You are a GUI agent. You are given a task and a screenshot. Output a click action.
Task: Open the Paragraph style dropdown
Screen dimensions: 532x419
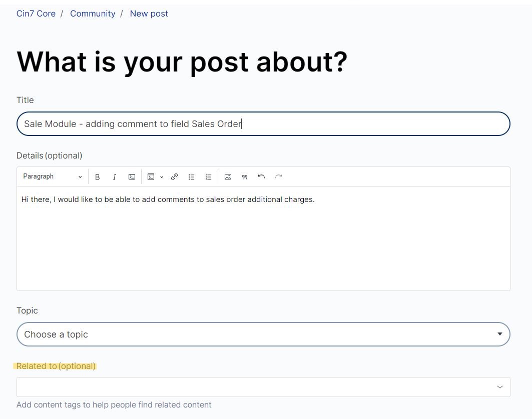tap(53, 177)
